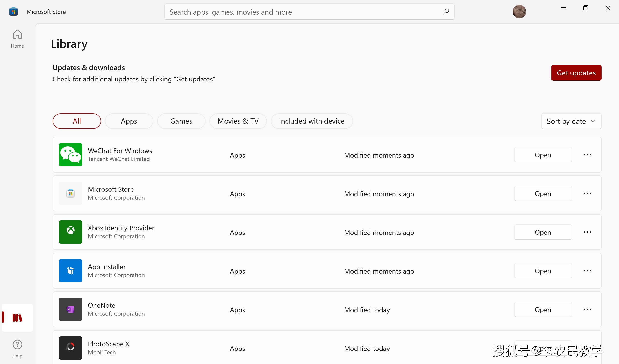Restore down the window
The height and width of the screenshot is (364, 619).
(586, 8)
